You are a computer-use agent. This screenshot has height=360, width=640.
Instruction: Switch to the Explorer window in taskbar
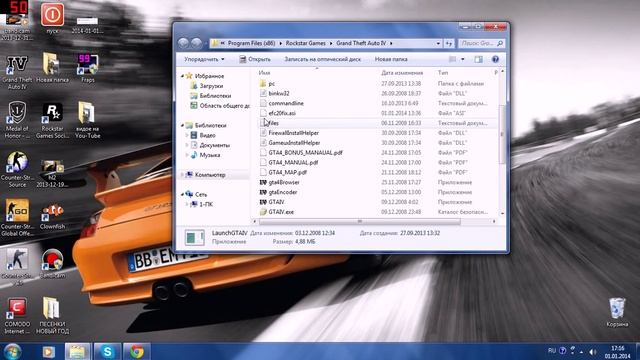point(78,351)
